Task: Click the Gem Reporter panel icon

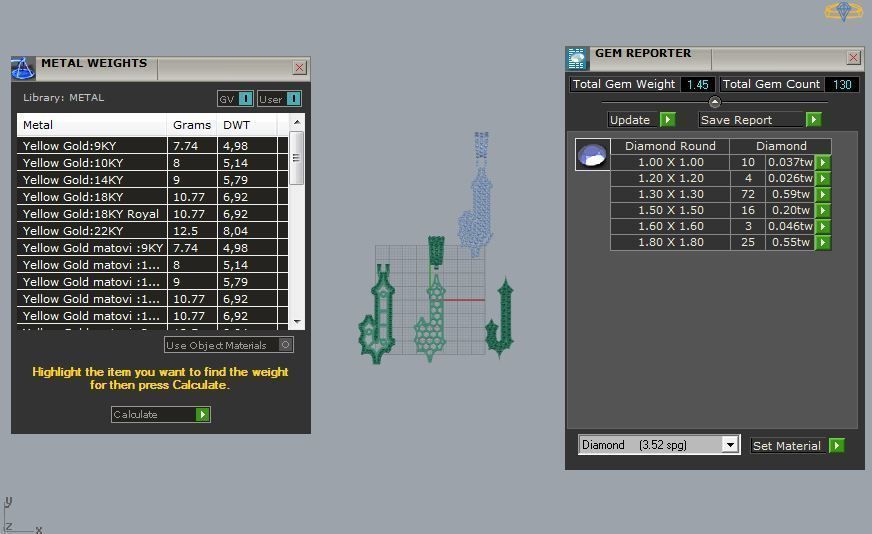Action: tap(577, 58)
